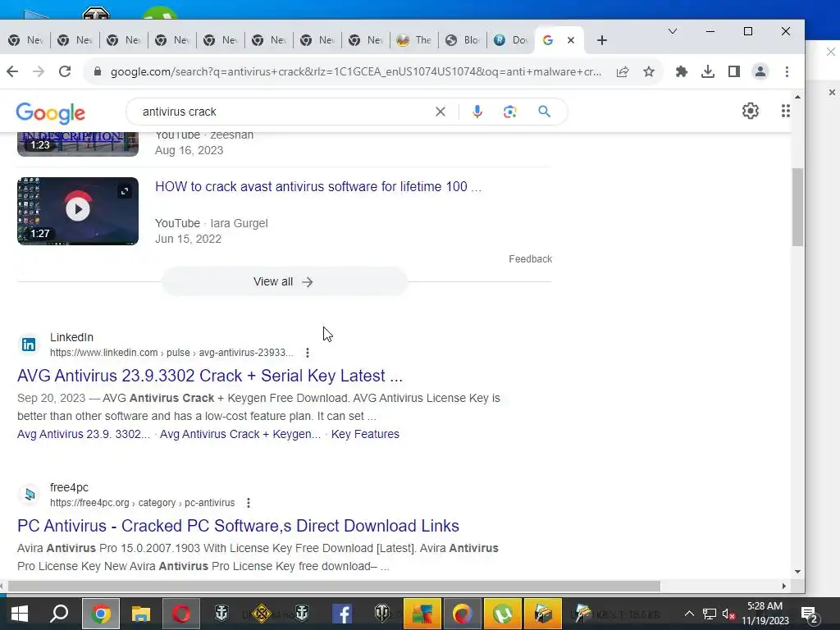The image size is (840, 630).
Task: Click the horizontal scrollbar thumb
Action: pos(334,586)
